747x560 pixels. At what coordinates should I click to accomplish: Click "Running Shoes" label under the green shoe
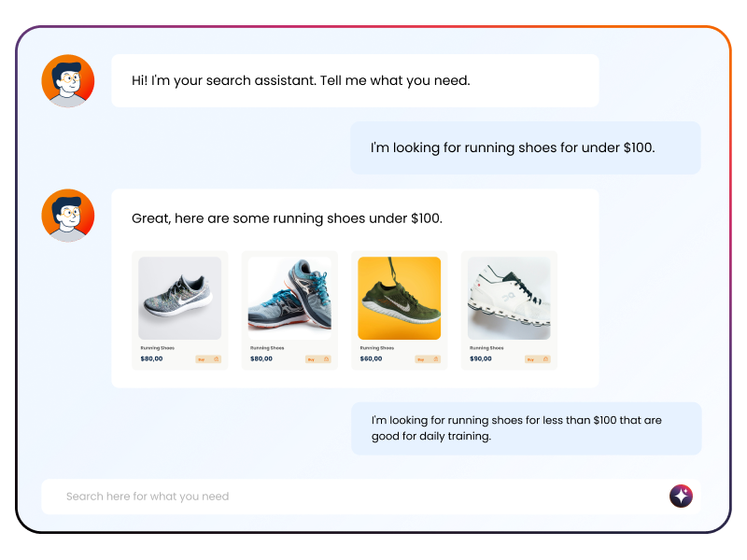(377, 348)
